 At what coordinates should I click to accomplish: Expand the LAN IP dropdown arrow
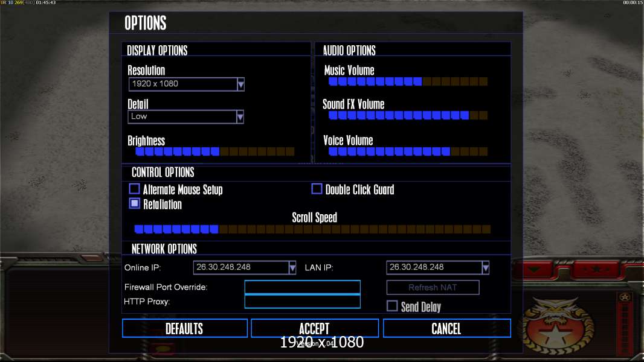(486, 268)
